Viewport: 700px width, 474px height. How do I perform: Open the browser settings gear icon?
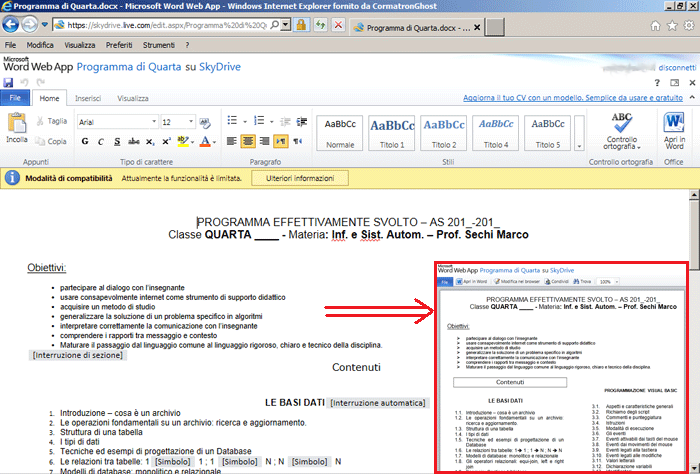689,25
